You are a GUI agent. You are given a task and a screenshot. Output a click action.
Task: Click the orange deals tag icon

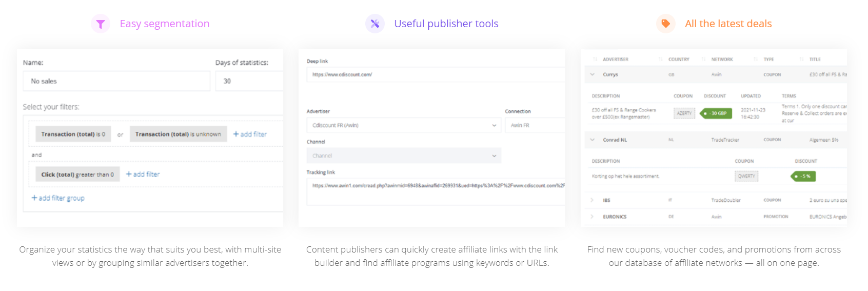(665, 24)
